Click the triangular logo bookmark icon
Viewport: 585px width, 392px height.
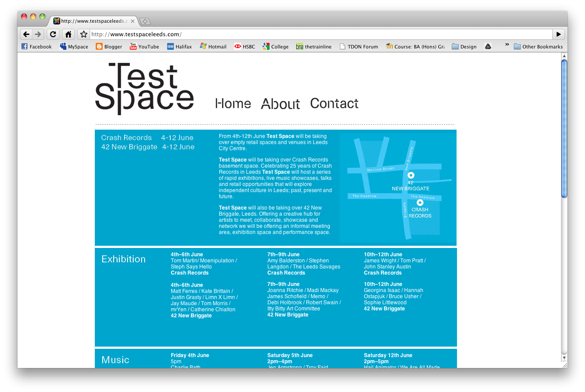pyautogui.click(x=488, y=46)
